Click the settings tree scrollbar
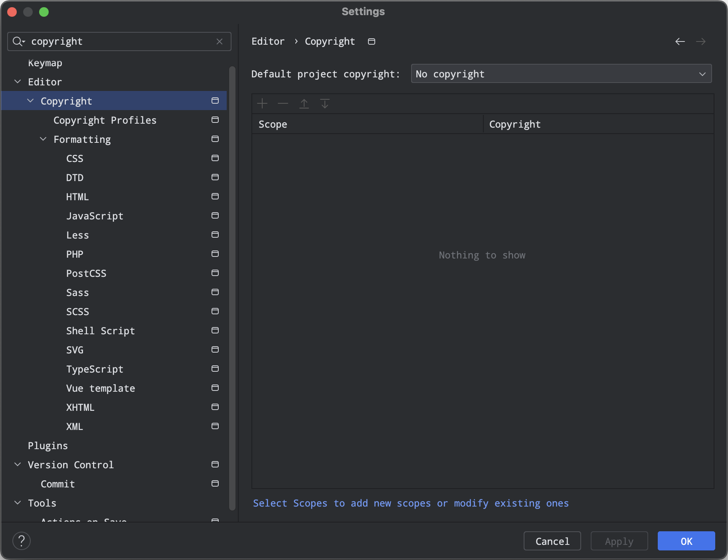 232,287
